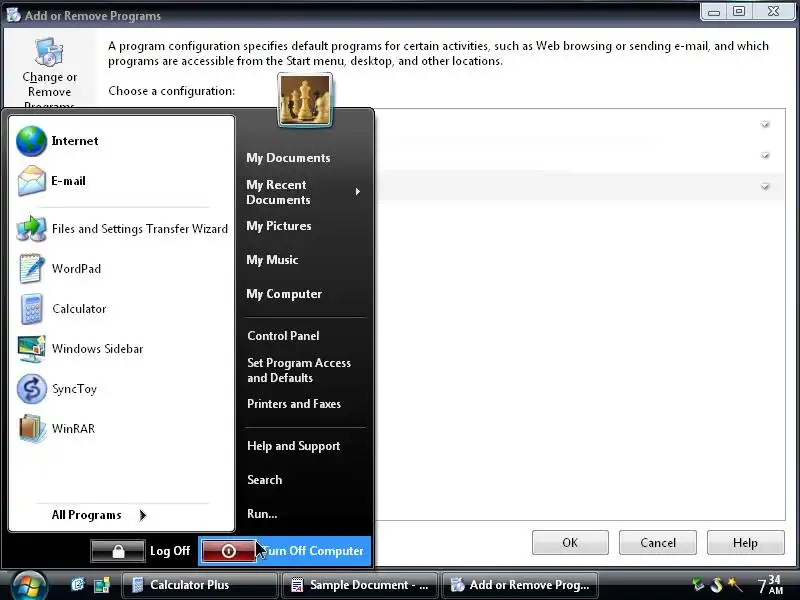800x600 pixels.
Task: Open Internet Explorer quick launch icon
Action: point(78,585)
